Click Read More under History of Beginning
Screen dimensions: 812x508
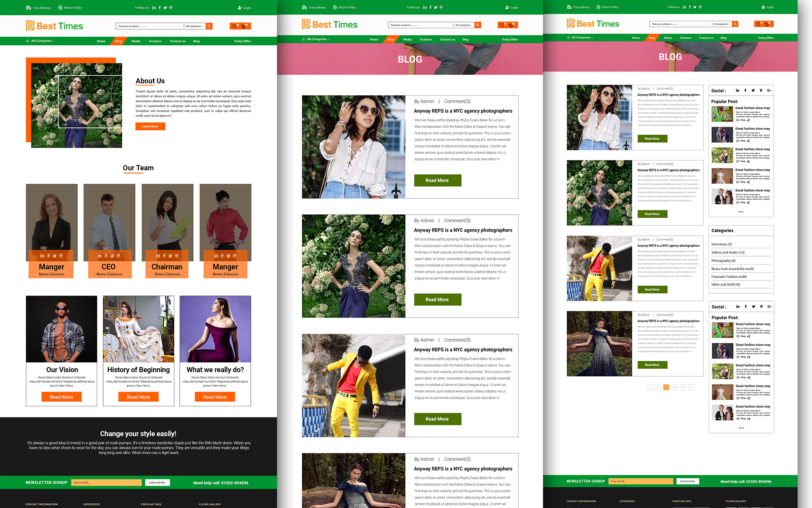tap(138, 397)
